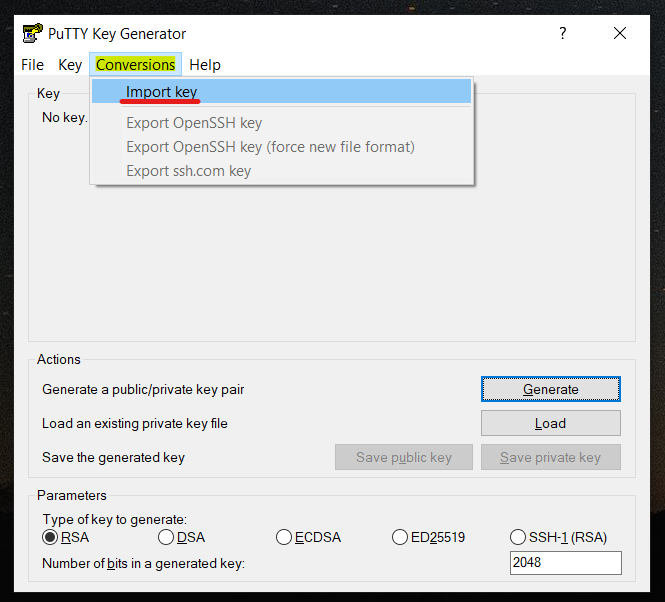Choose the ECDSA key type option

tap(284, 537)
